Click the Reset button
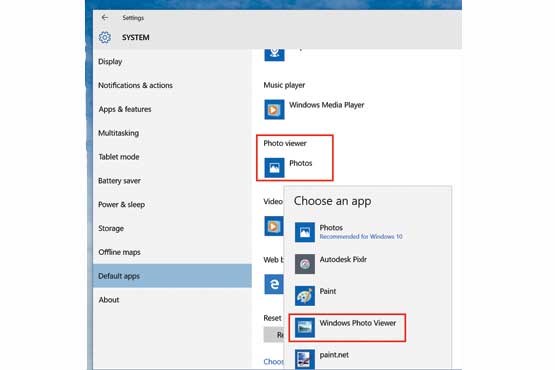The height and width of the screenshot is (370, 555). coord(274,335)
